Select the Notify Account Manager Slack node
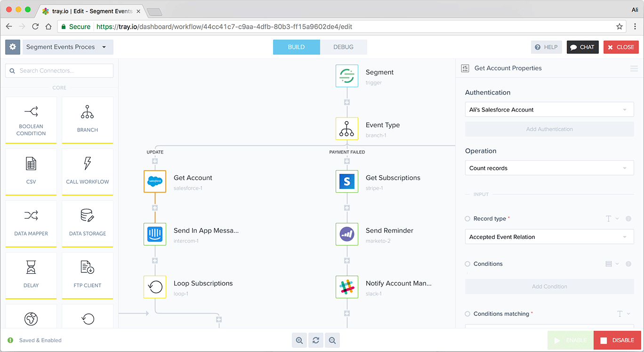Image resolution: width=644 pixels, height=352 pixels. (347, 287)
